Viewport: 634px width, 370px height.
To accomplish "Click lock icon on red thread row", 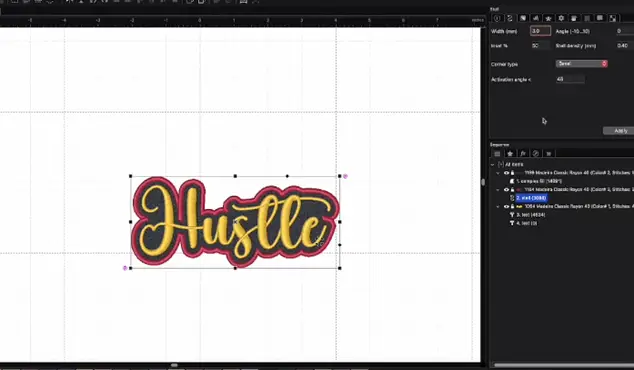I will coord(512,190).
